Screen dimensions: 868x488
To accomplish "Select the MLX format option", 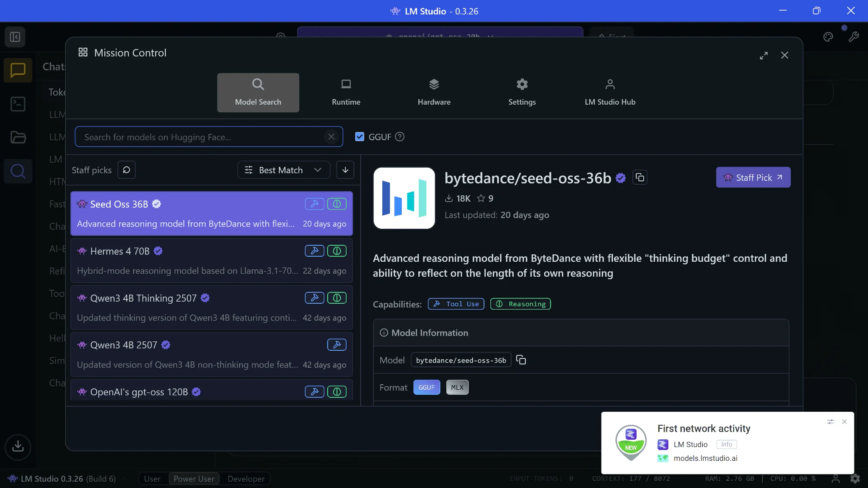I will click(x=457, y=387).
